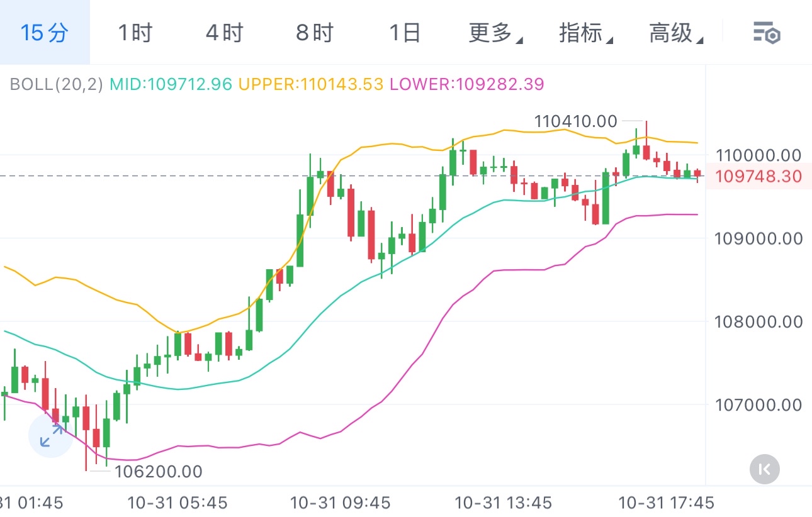Switch chart to 8时 interval
This screenshot has width=812, height=517.
tap(314, 33)
